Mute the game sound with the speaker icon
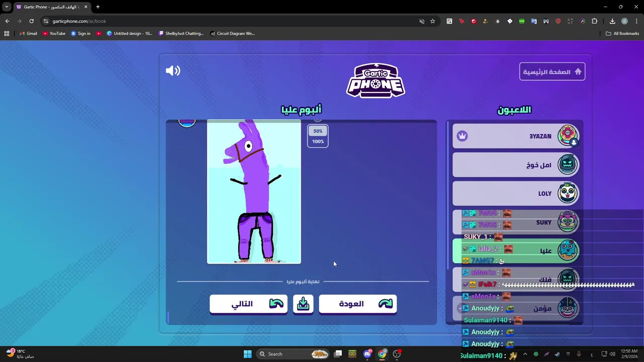The width and height of the screenshot is (644, 362). point(173,71)
